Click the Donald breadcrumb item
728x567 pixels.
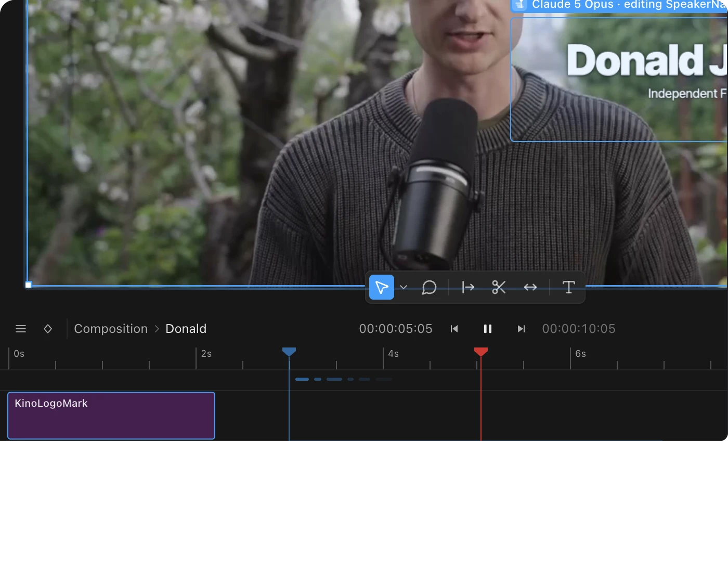186,329
